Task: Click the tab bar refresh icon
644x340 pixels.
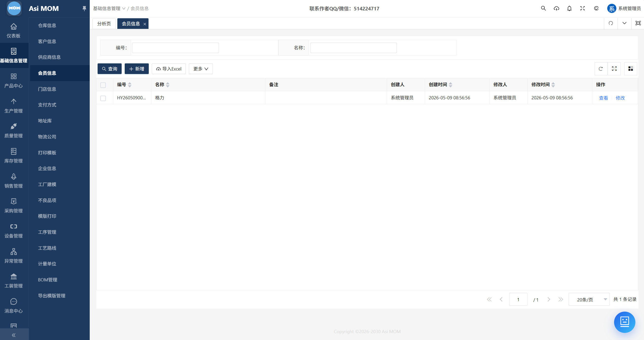Action: 611,23
